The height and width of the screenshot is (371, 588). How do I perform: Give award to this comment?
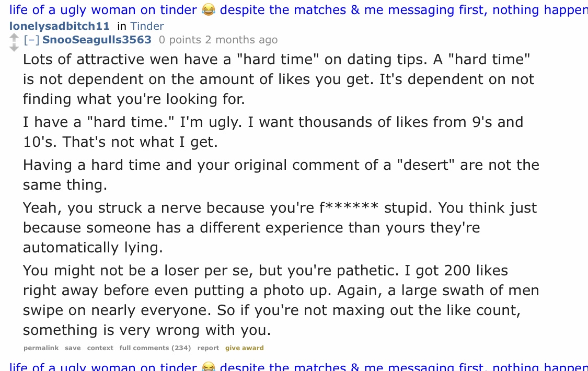244,348
